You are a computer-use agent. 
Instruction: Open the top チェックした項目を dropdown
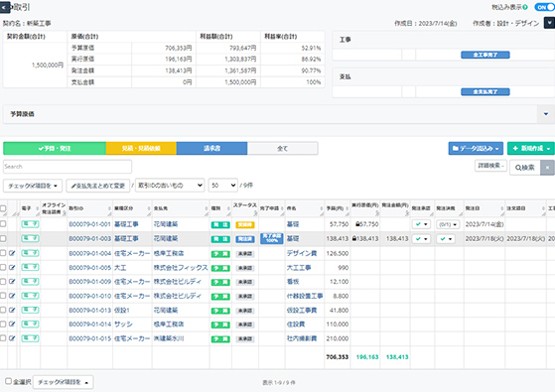(x=33, y=186)
